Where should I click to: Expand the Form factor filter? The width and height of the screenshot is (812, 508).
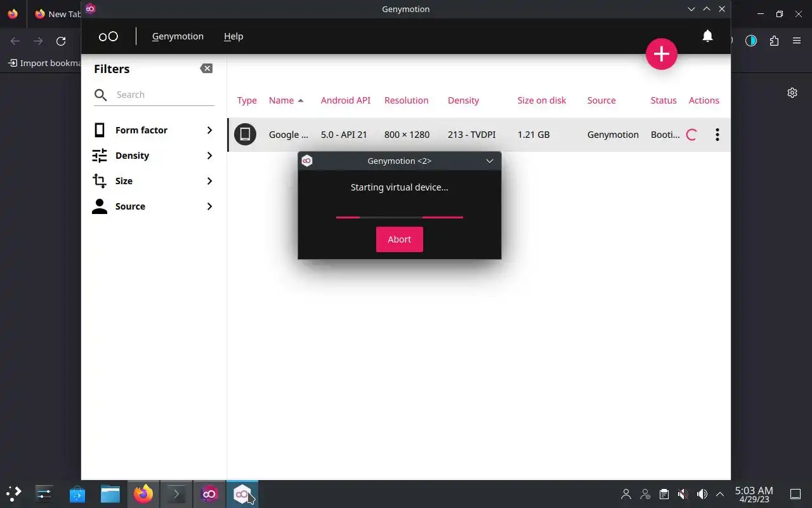point(154,130)
